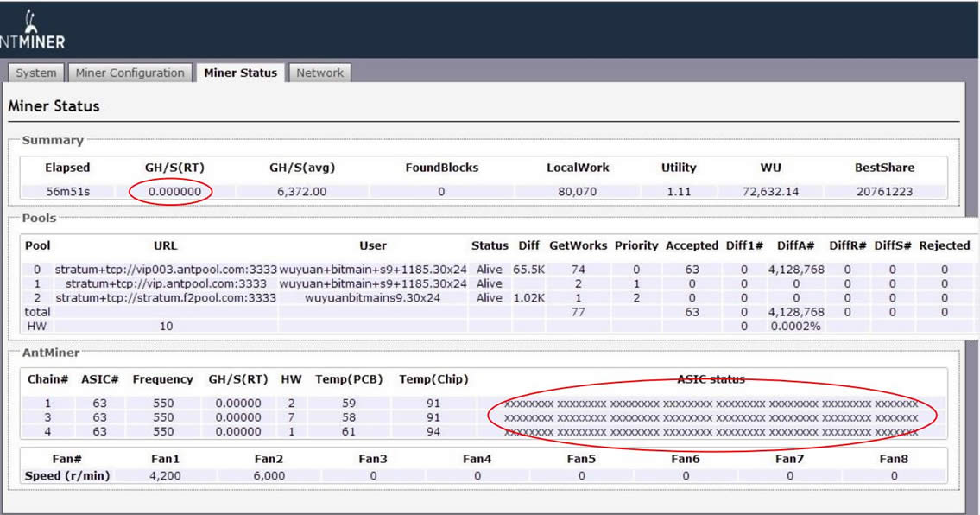Click the user wuyuanbitmains9.30x24
Viewport: 980px width, 515px height.
click(372, 297)
